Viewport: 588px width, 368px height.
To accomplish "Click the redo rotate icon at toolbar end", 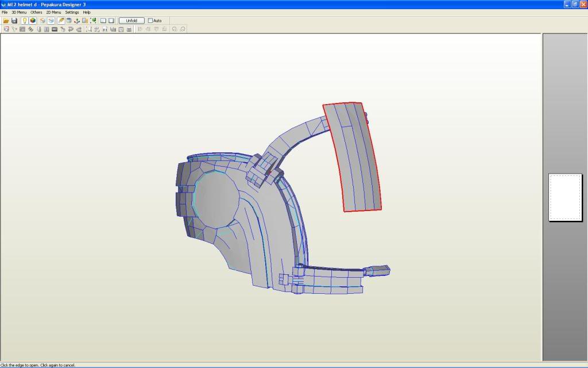I will [183, 29].
